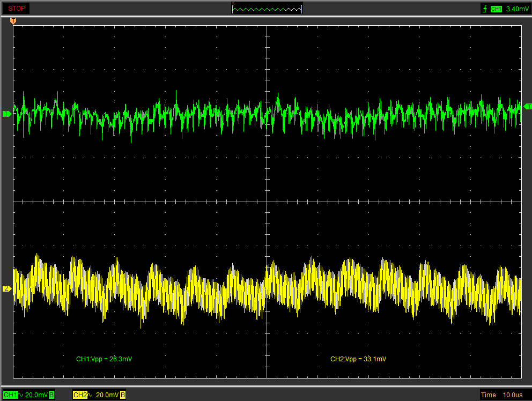Open CH1 20.0mV vertical scale setting
Image resolution: width=532 pixels, height=401 pixels.
coord(36,395)
